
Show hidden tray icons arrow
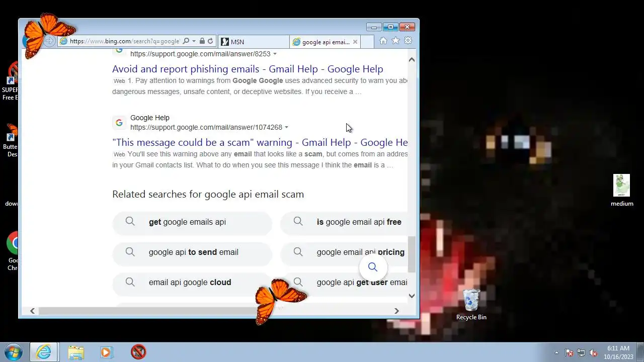556,352
